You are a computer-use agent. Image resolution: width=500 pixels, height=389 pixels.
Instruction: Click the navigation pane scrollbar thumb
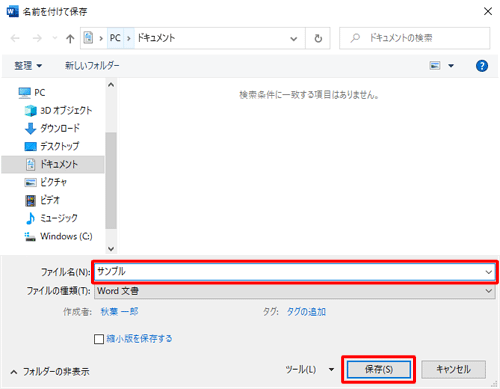(x=111, y=180)
